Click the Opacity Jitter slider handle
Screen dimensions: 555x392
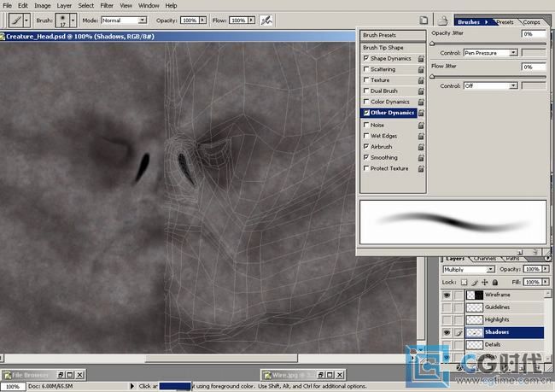click(x=432, y=44)
